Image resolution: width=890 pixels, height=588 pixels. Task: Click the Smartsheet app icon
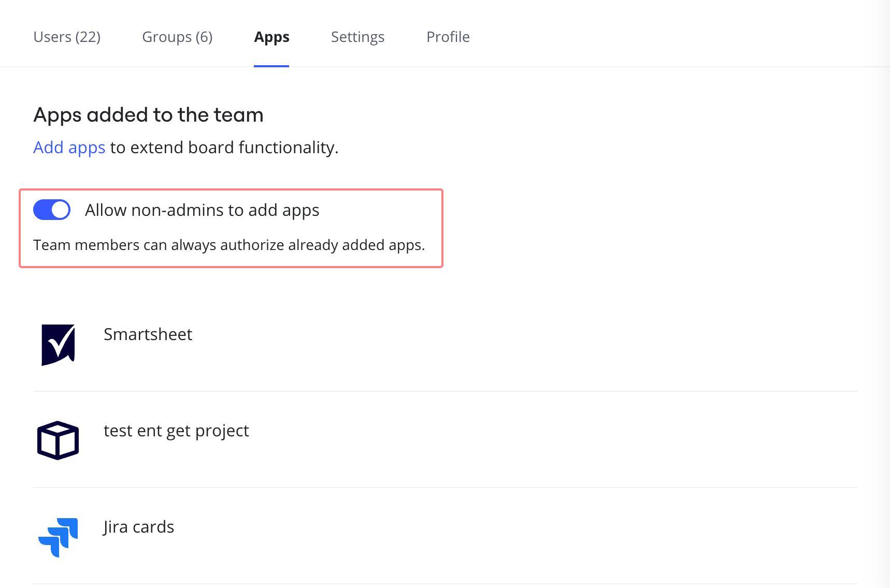coord(58,344)
